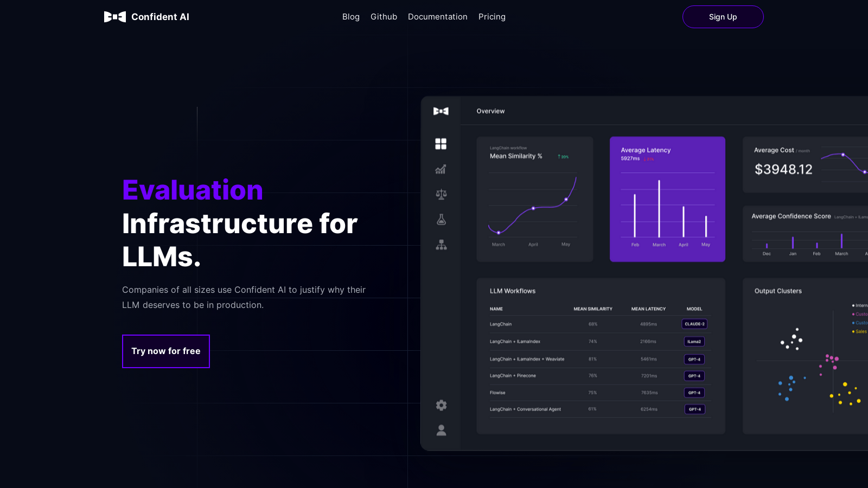Open the user profile icon in sidebar

441,430
